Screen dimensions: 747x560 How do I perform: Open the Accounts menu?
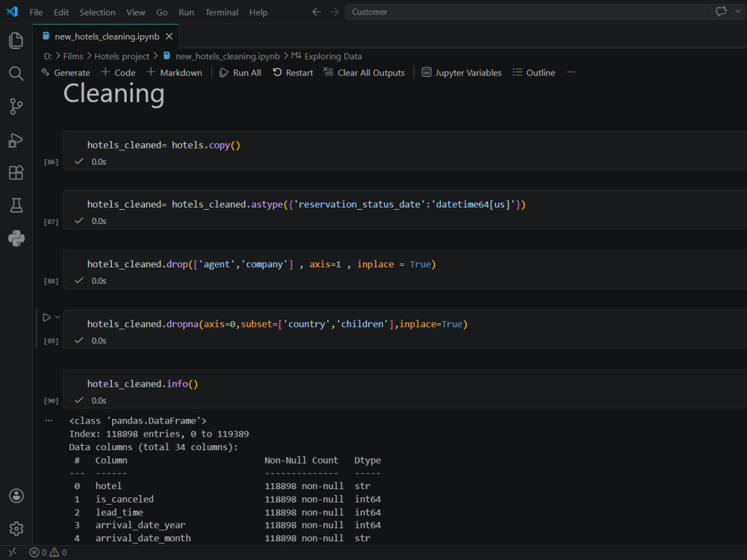(16, 496)
